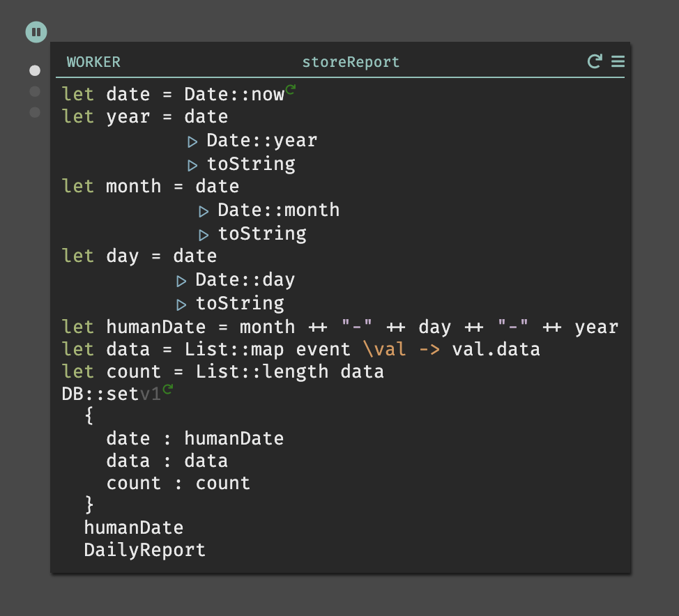Click the pause button above the worker
Image resolution: width=679 pixels, height=616 pixels.
36,32
